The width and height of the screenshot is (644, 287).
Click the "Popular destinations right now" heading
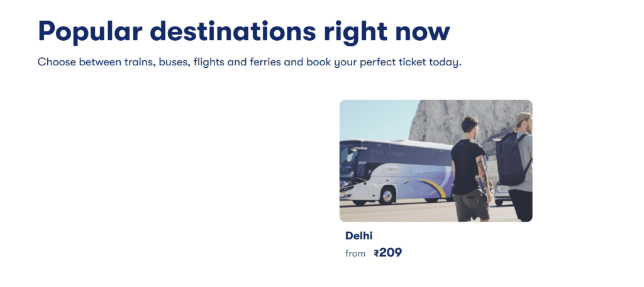pyautogui.click(x=244, y=31)
